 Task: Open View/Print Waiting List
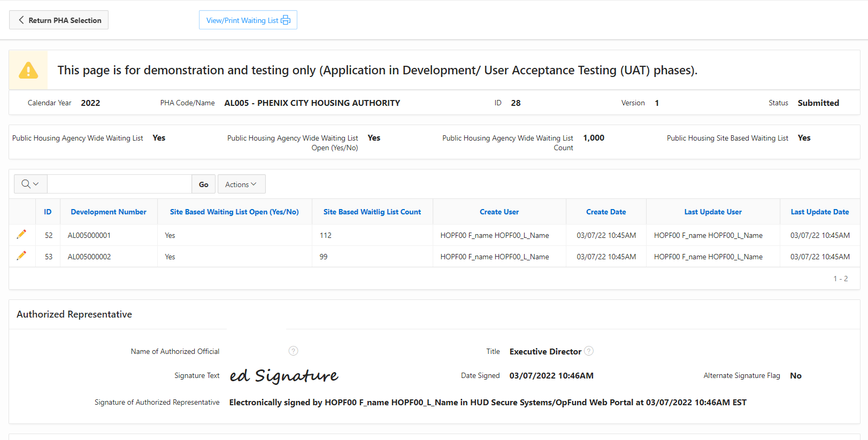pyautogui.click(x=248, y=20)
